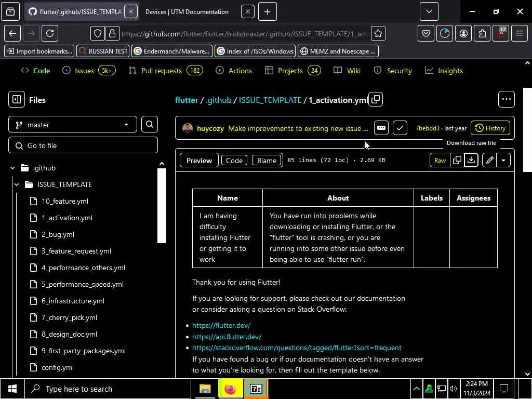
Task: Open Firefox account icon
Action: point(463,33)
